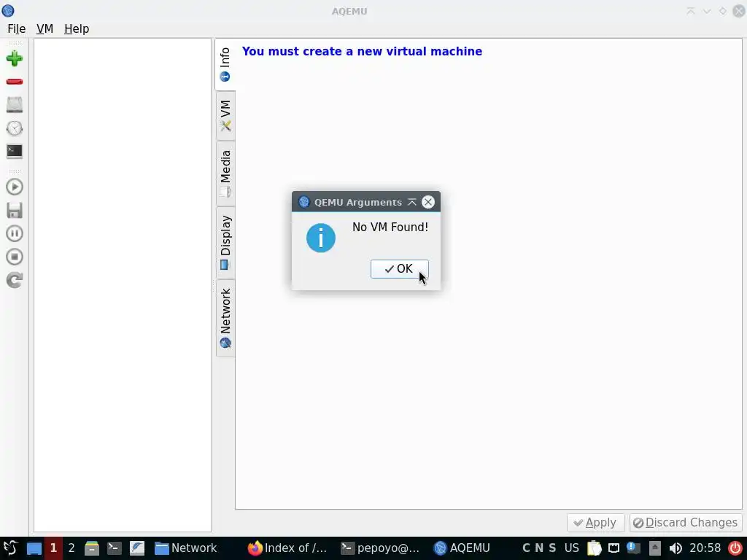Click the red power button in the taskbar
747x560 pixels.
tap(735, 548)
